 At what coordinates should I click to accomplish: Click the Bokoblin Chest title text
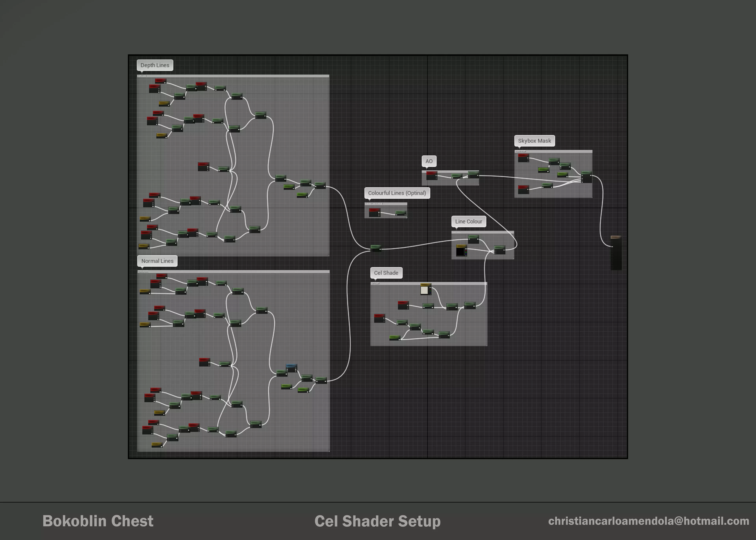pos(98,521)
